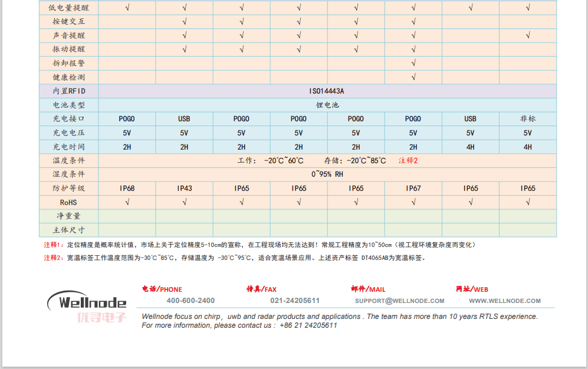Click the red 注释2 inside the table

tap(408, 161)
